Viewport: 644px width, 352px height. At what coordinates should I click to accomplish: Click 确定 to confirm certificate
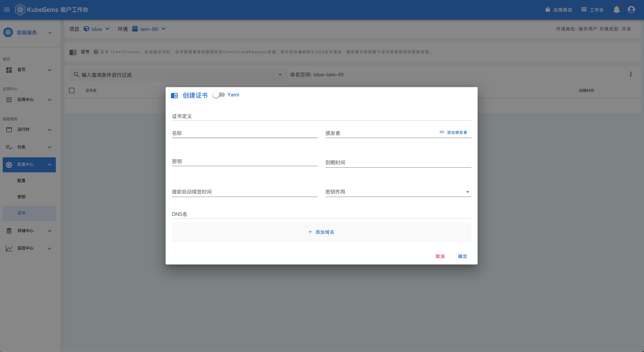(462, 256)
